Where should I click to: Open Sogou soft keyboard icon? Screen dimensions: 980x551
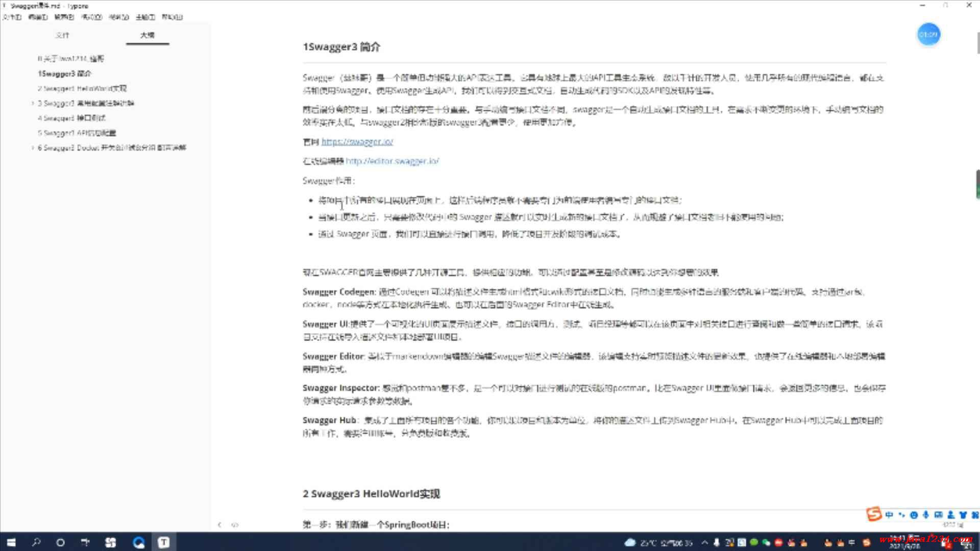pyautogui.click(x=938, y=515)
